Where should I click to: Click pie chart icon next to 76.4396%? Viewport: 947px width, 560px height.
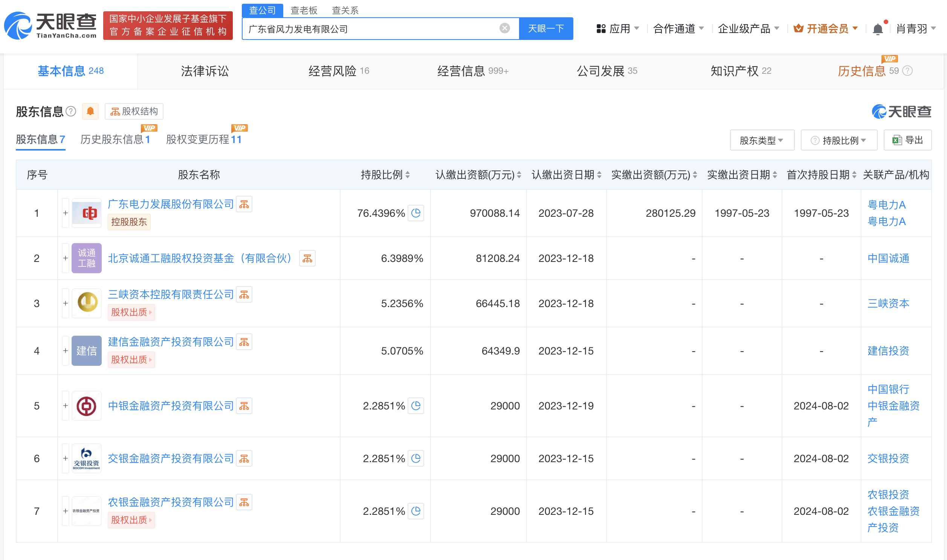point(416,213)
